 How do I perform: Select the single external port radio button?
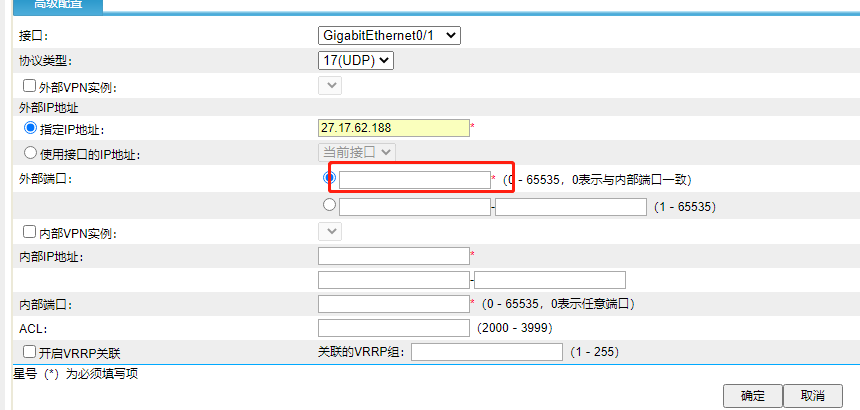point(330,178)
